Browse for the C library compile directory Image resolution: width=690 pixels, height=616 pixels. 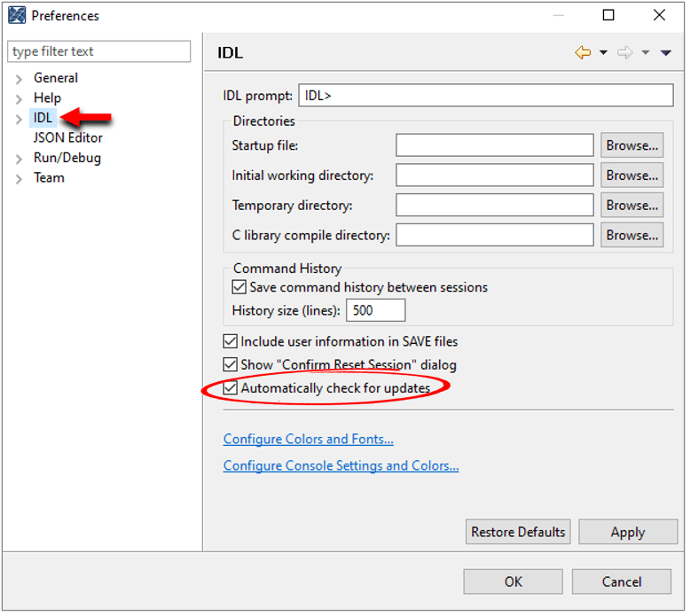[632, 235]
